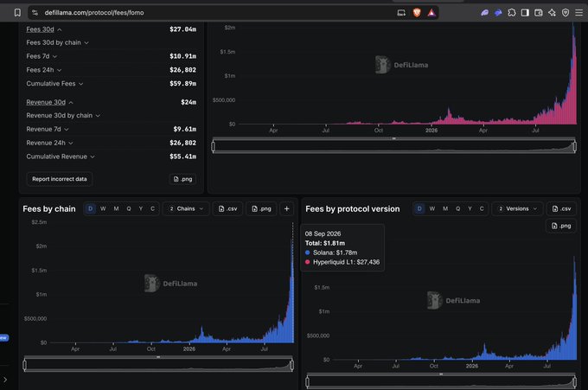The height and width of the screenshot is (390, 588).
Task: Click the blue new badge on left sidebar
Action: 3,338
